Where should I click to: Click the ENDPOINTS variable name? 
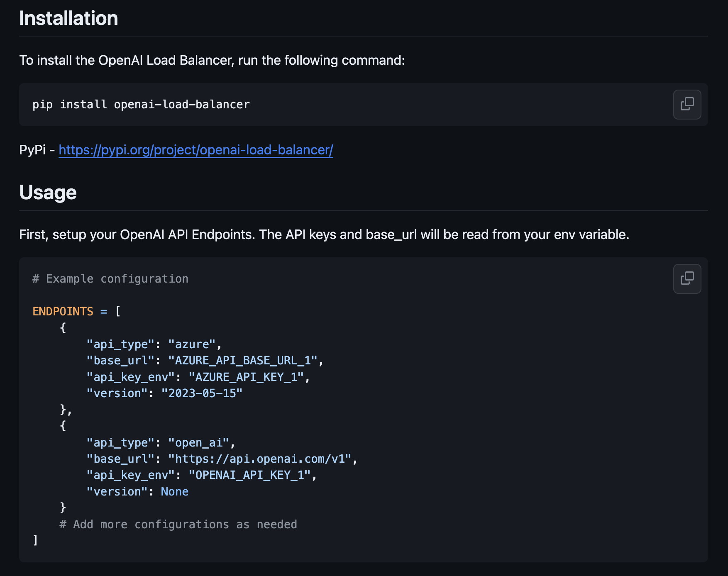pyautogui.click(x=63, y=311)
